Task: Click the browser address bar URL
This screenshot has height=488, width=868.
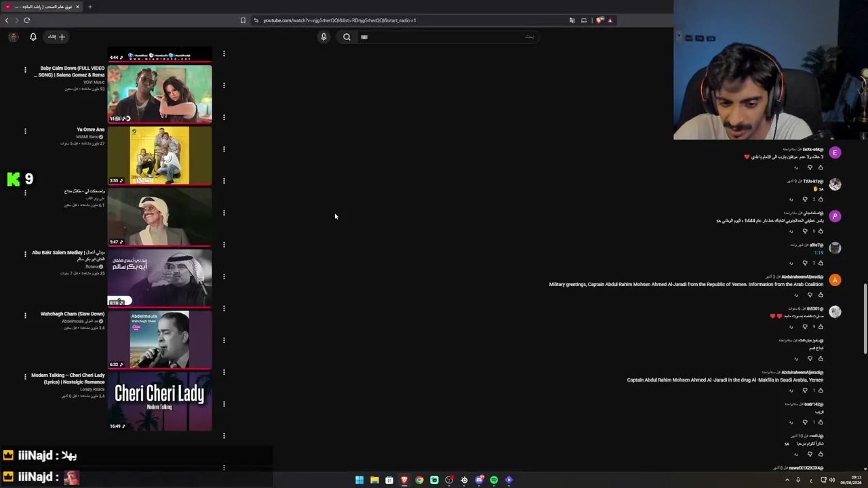Action: [x=339, y=20]
